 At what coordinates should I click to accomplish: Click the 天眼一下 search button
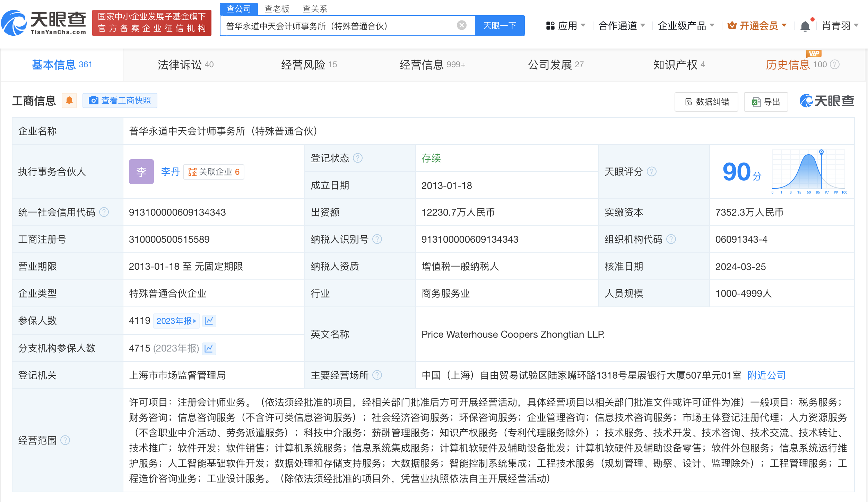tap(500, 25)
